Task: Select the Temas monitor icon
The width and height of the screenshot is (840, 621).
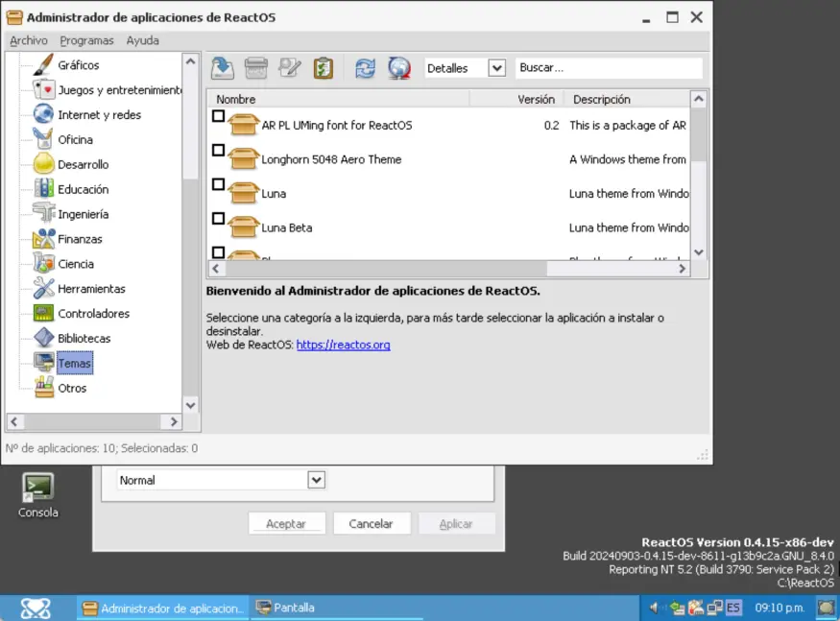Action: [43, 363]
